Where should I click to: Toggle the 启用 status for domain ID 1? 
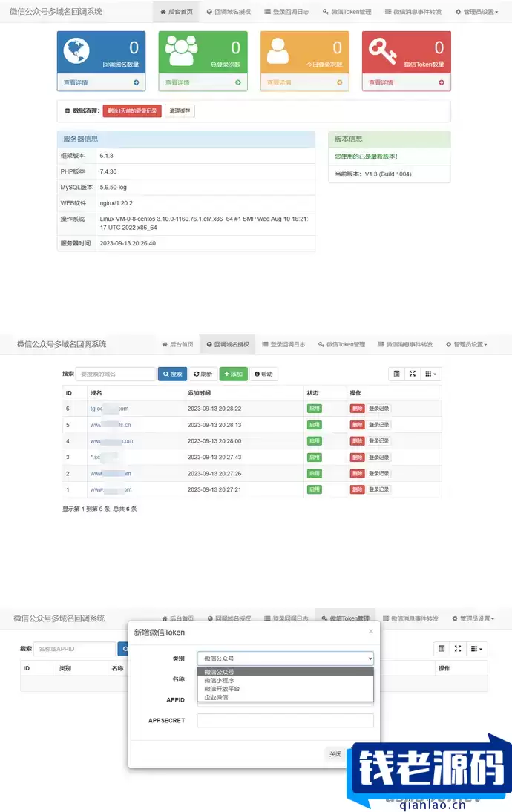pos(315,489)
